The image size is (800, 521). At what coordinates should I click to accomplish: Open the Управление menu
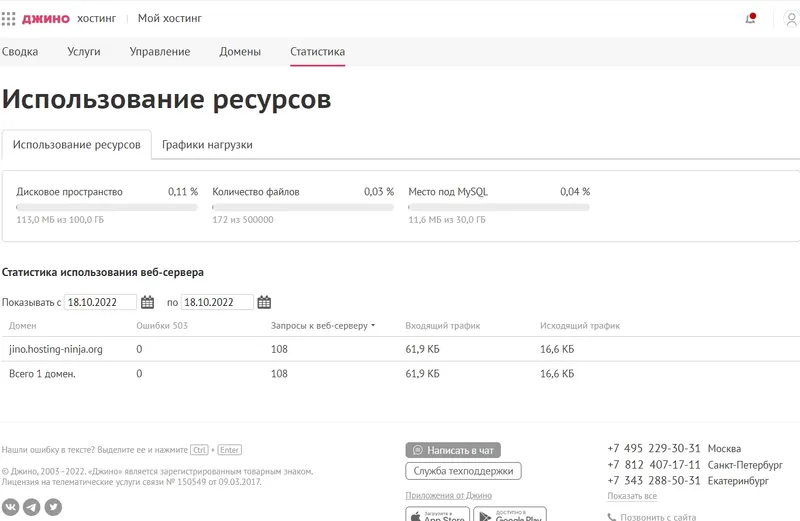click(160, 52)
